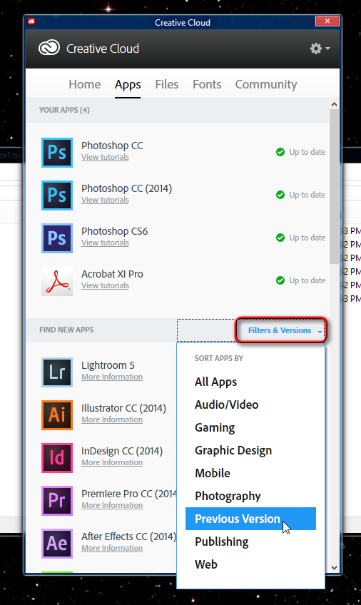The width and height of the screenshot is (361, 605).
Task: Click the Creative Cloud logo in header
Action: [49, 48]
